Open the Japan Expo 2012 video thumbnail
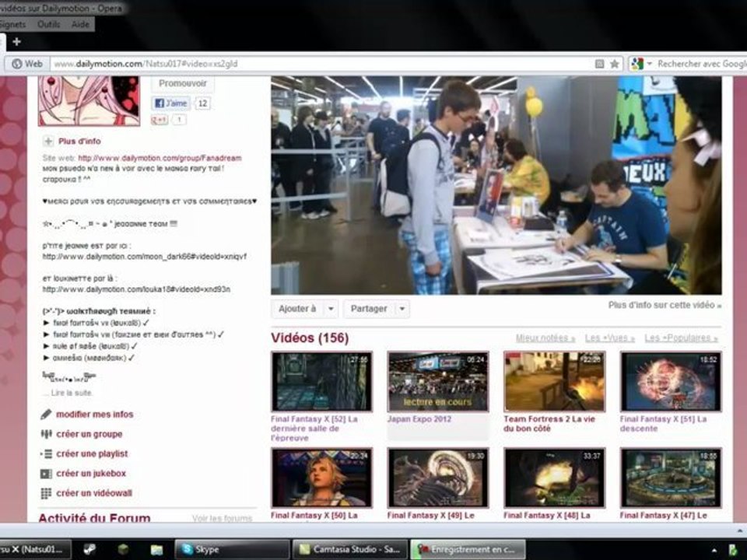Screen dimensions: 747x560 (x=438, y=381)
